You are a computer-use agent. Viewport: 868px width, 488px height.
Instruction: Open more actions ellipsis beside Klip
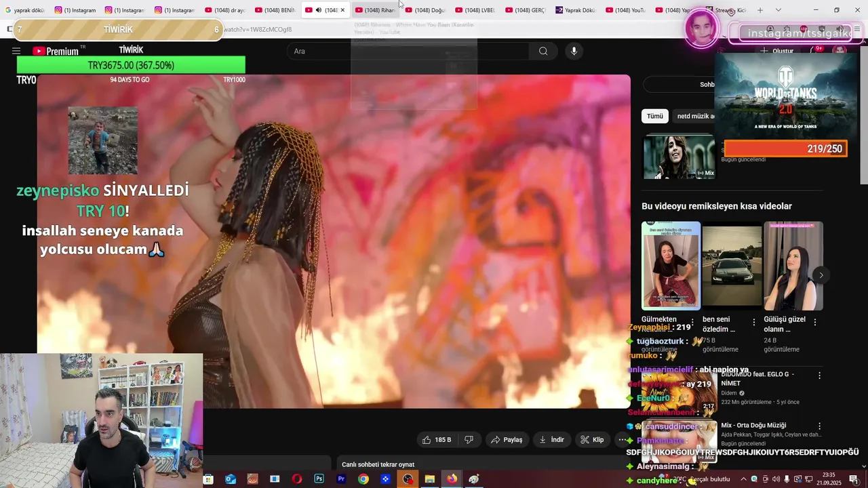622,440
